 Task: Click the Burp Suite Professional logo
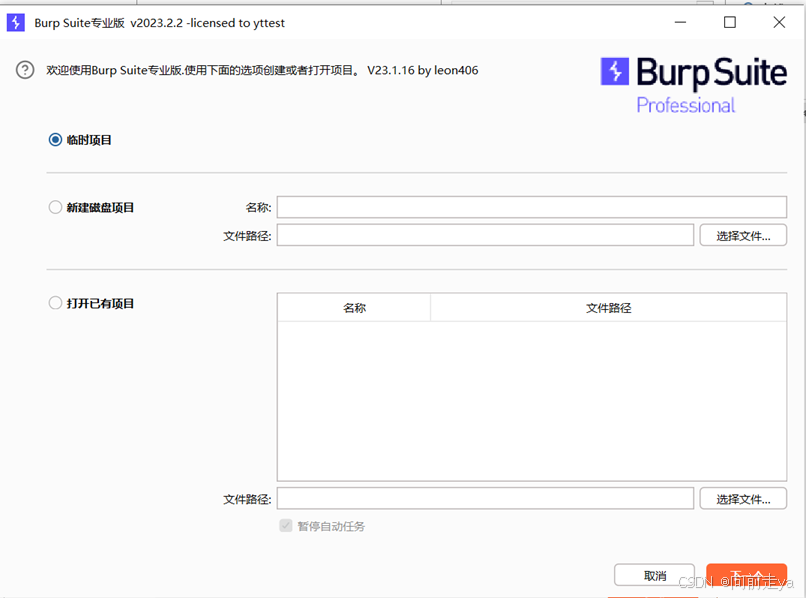tap(693, 85)
